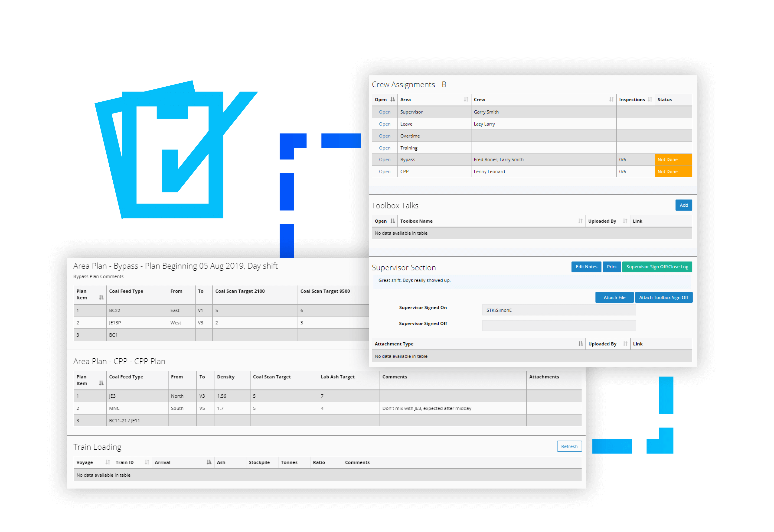Sort Toolbox Talks by Open column icon

[x=392, y=221]
